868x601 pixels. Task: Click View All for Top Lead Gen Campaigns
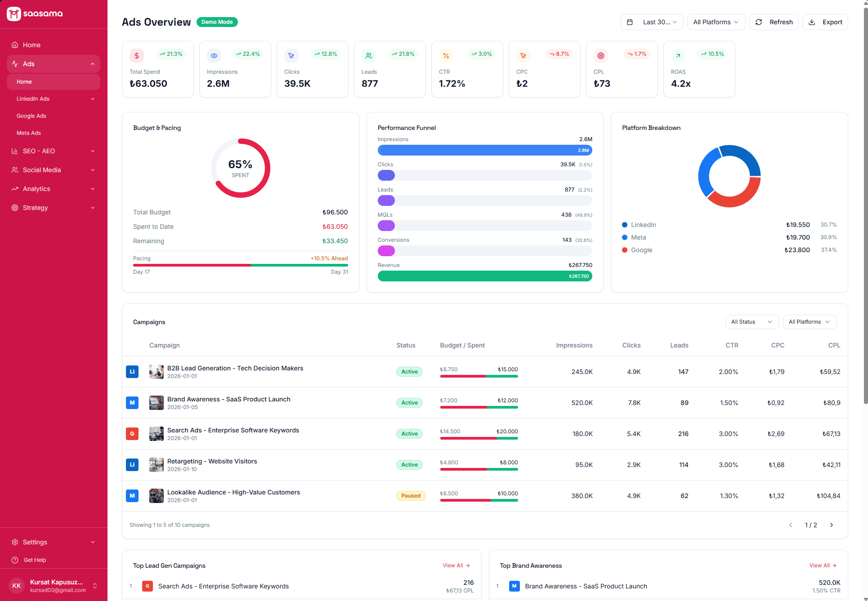456,565
